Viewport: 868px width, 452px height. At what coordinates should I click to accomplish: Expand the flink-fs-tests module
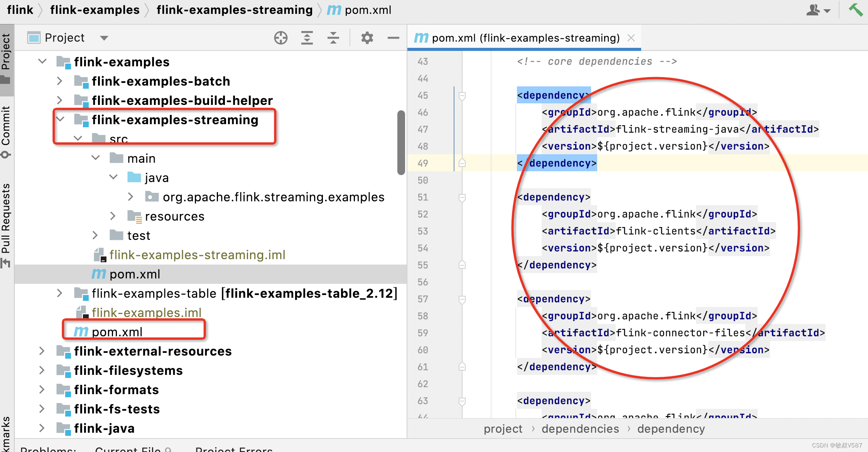[x=42, y=409]
